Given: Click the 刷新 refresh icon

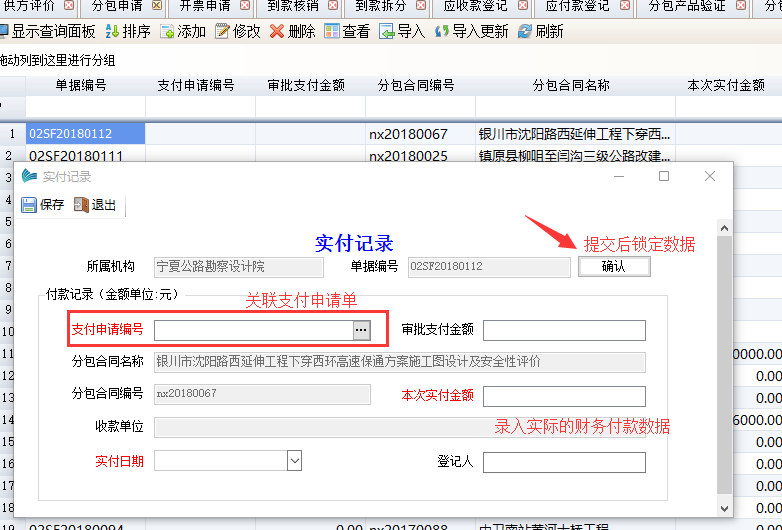Looking at the screenshot, I should coord(525,31).
